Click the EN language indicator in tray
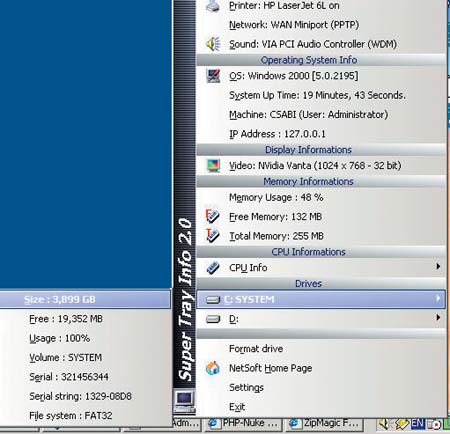 click(417, 424)
